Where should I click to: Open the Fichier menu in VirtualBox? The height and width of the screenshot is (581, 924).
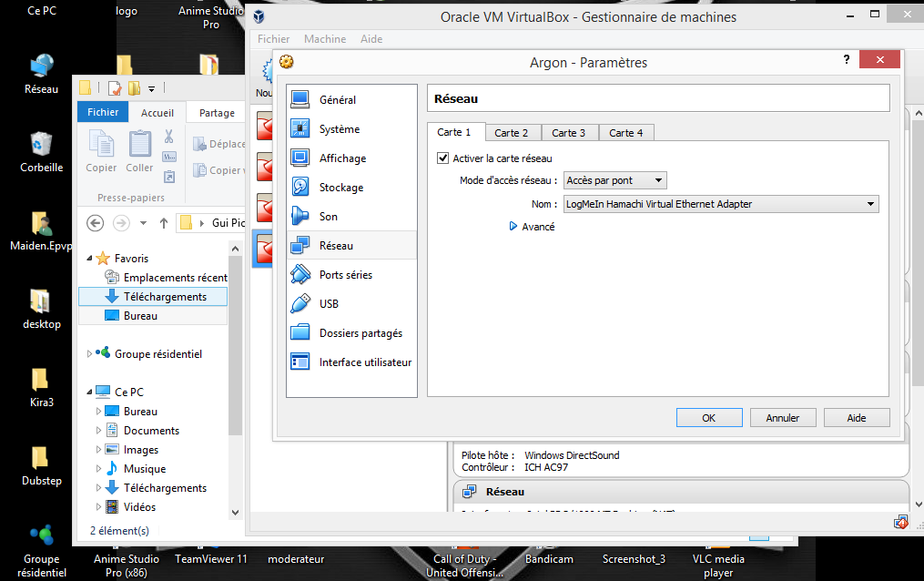tap(273, 39)
